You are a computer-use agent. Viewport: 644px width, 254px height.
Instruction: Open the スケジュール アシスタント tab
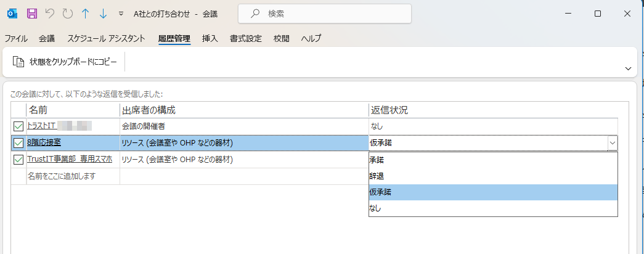pos(106,38)
